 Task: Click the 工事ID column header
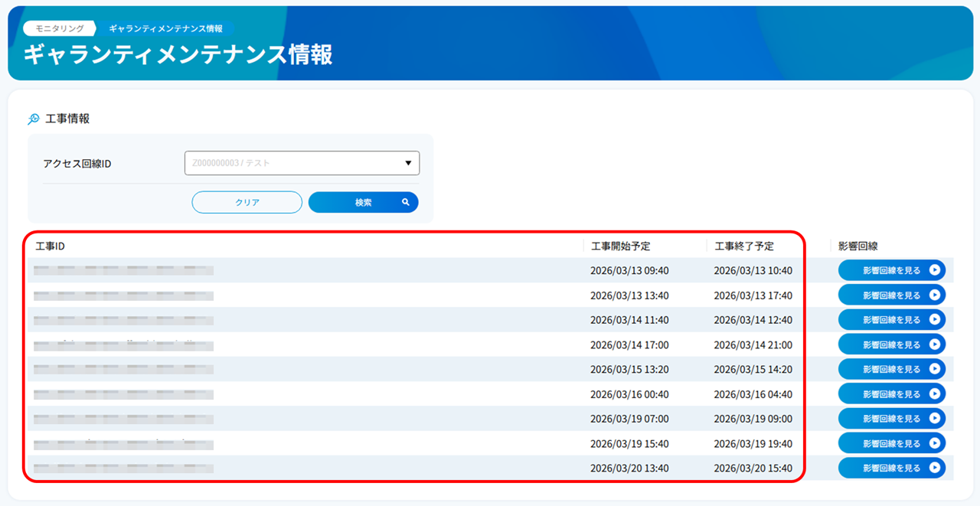[x=51, y=246]
